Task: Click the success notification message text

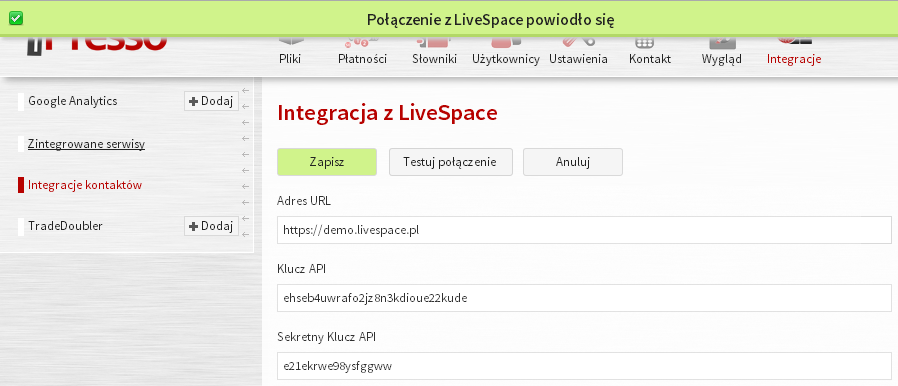Action: click(x=490, y=20)
